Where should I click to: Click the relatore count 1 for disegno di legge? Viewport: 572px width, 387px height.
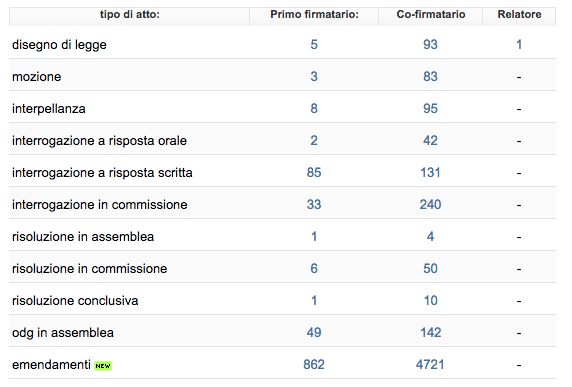[x=519, y=44]
